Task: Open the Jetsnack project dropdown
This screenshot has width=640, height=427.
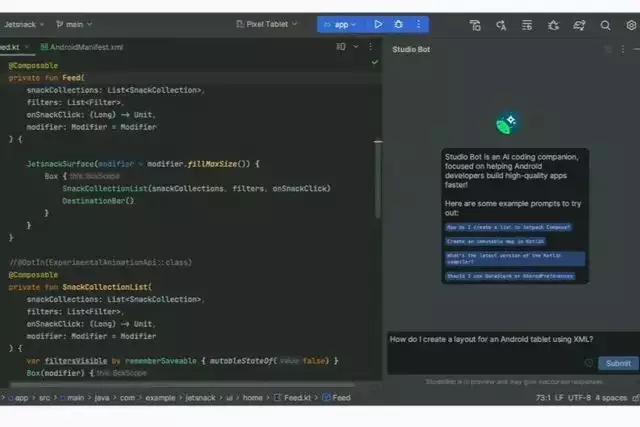Action: tap(24, 24)
